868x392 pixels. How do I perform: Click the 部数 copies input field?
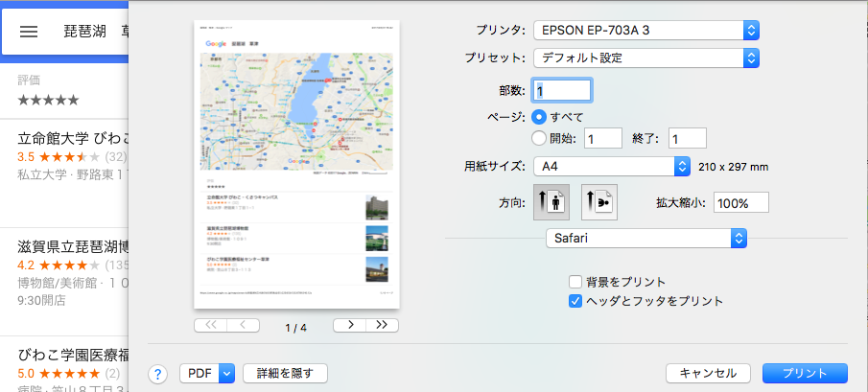point(563,90)
